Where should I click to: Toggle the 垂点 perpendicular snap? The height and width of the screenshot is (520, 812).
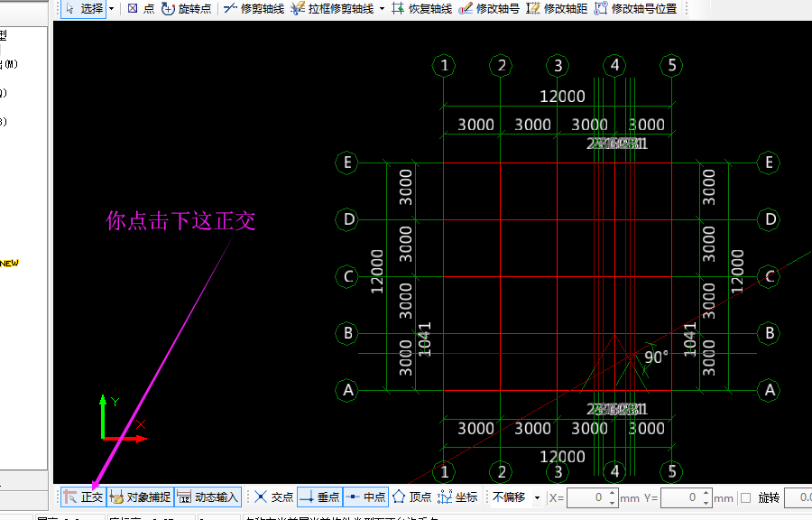click(x=319, y=497)
